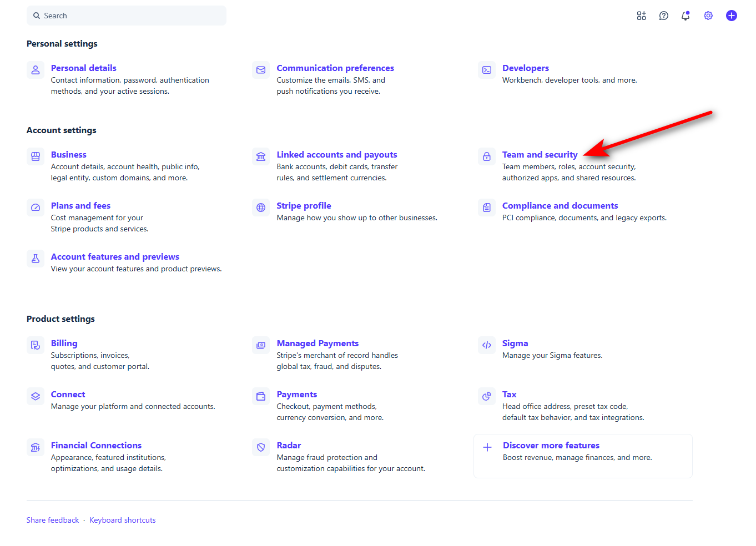Screen dimensions: 756x546
Task: Open the Developers settings link
Action: pos(526,68)
